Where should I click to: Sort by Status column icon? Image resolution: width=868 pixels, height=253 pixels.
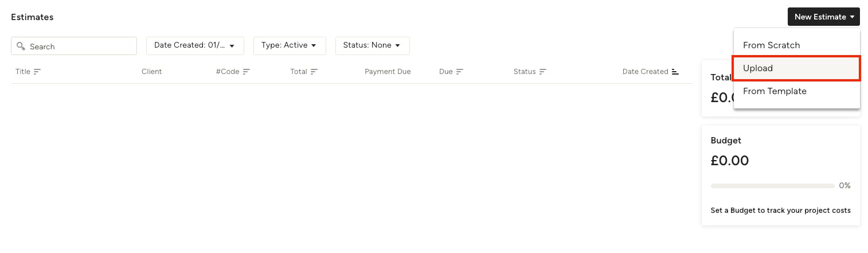pos(543,72)
